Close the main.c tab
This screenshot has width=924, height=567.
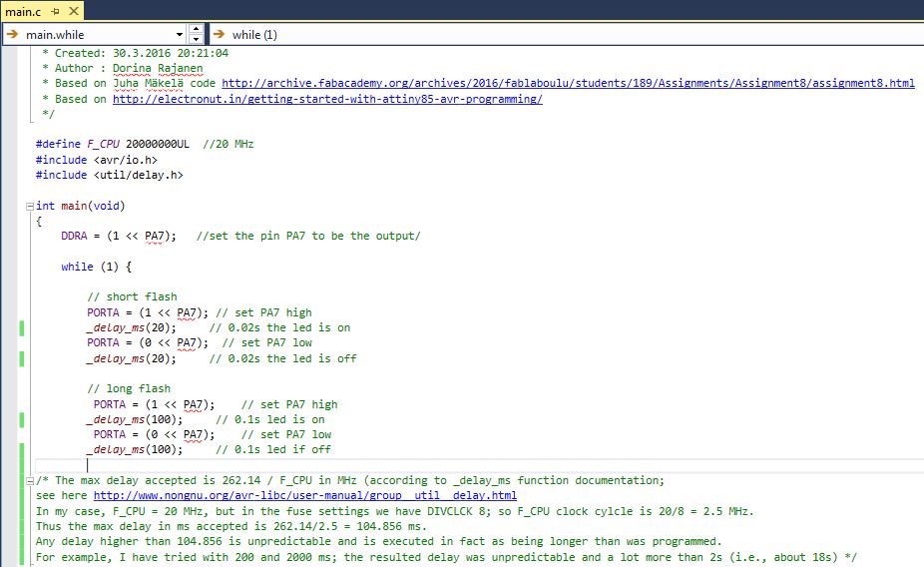coord(74,11)
